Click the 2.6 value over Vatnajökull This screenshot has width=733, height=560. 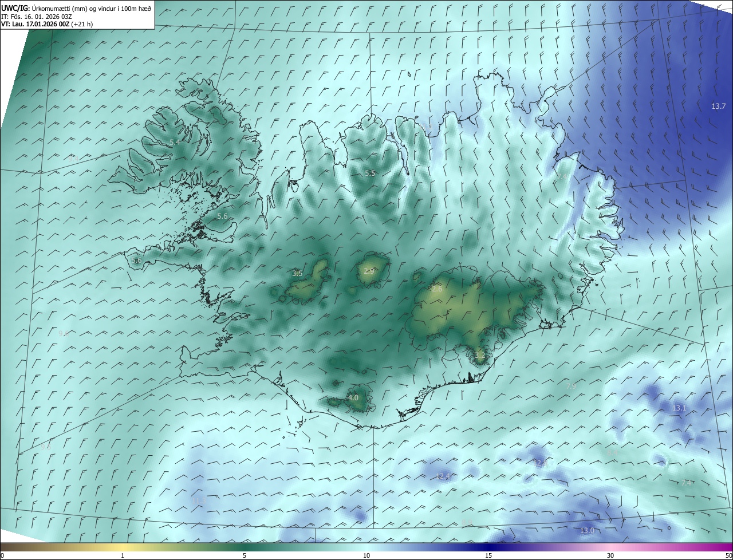[x=437, y=289]
